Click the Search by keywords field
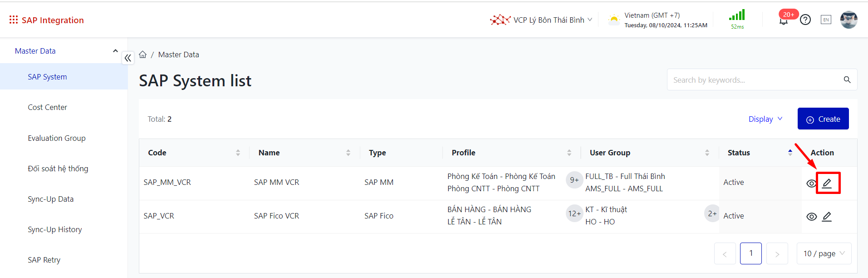This screenshot has width=868, height=278. click(753, 80)
